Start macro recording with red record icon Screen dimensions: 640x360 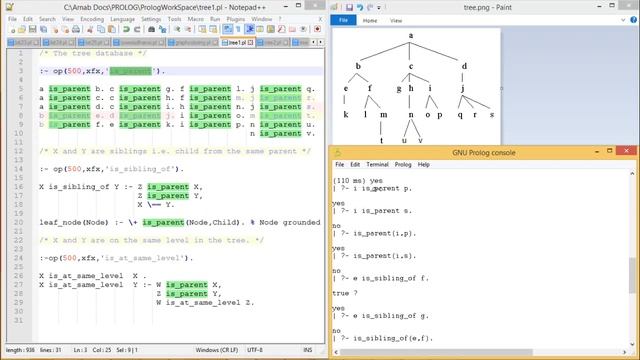[317, 29]
